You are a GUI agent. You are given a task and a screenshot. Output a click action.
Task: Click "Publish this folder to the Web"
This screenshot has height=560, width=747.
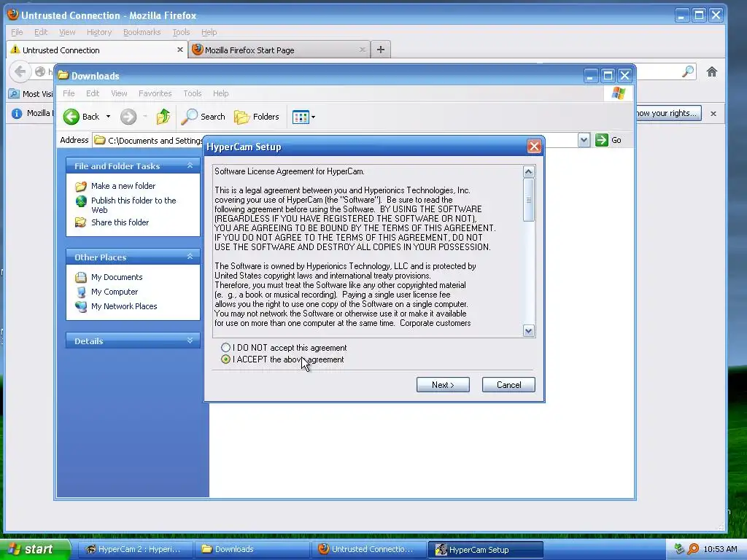pos(133,205)
